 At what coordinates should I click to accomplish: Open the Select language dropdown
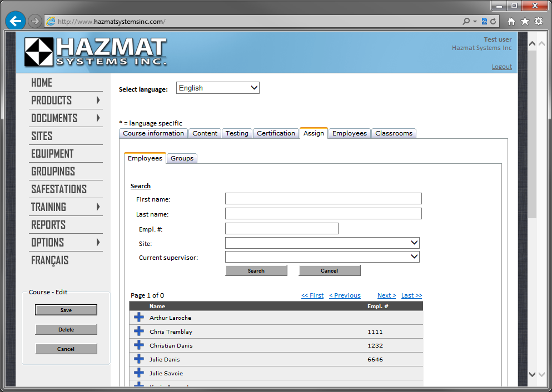tap(218, 88)
